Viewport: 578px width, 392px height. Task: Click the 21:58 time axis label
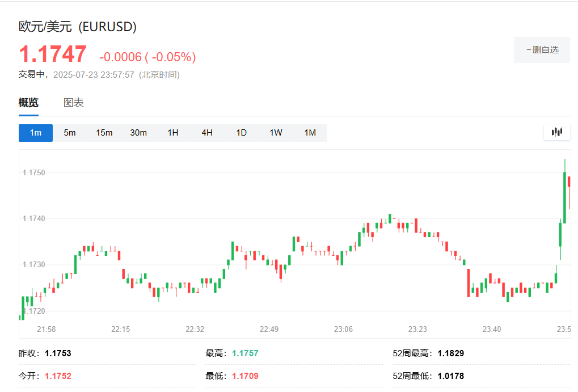click(x=46, y=329)
